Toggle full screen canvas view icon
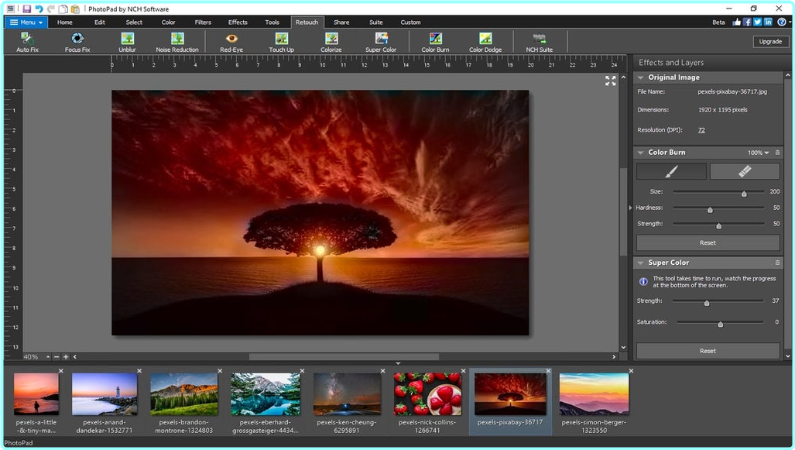795x450 pixels. (610, 81)
